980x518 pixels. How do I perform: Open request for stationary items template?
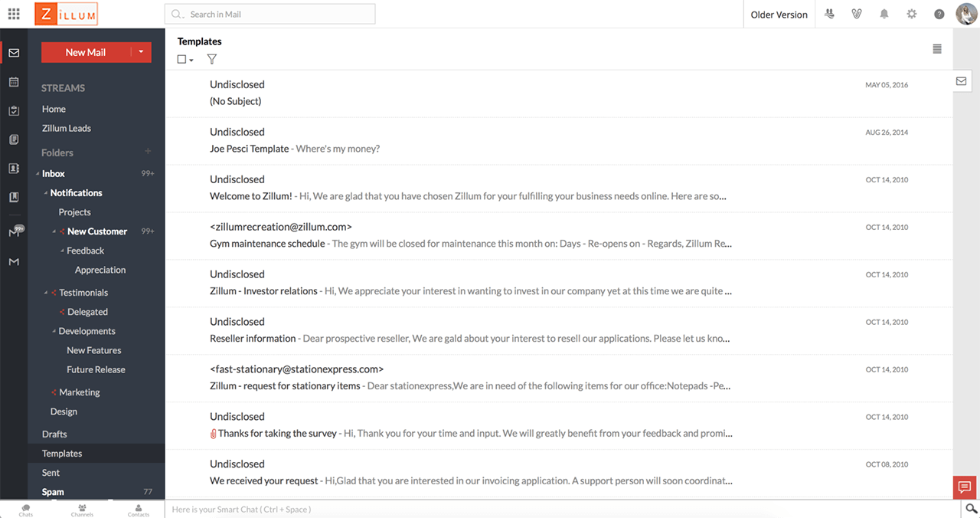(559, 378)
